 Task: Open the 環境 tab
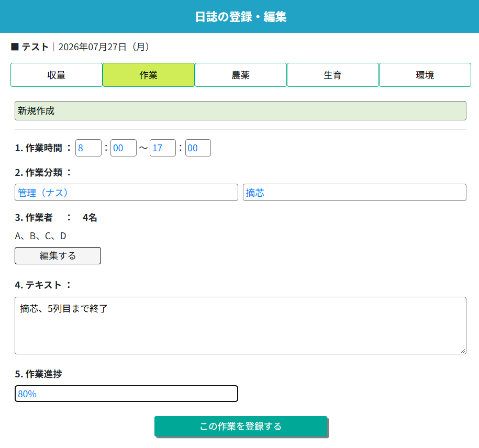coord(425,75)
